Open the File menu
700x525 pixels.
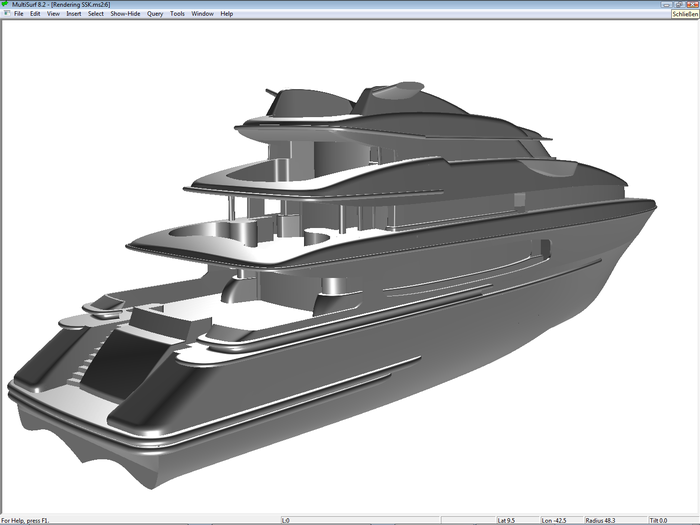click(19, 14)
